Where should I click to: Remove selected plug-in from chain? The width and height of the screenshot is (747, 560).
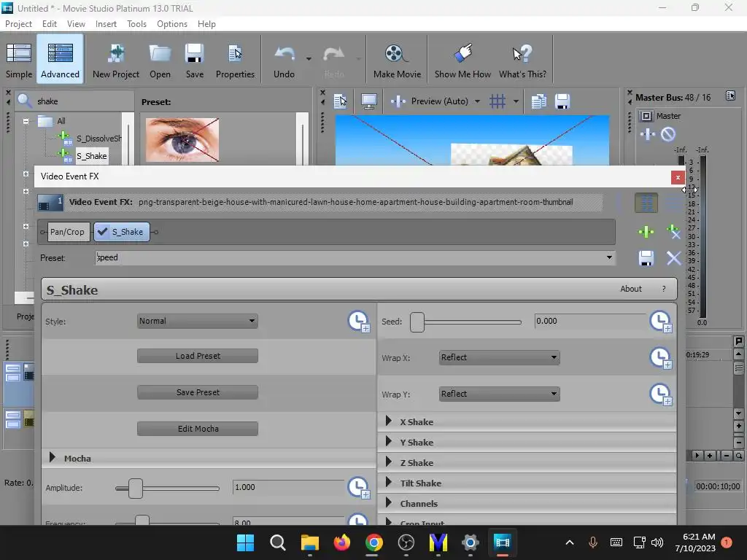click(x=673, y=232)
